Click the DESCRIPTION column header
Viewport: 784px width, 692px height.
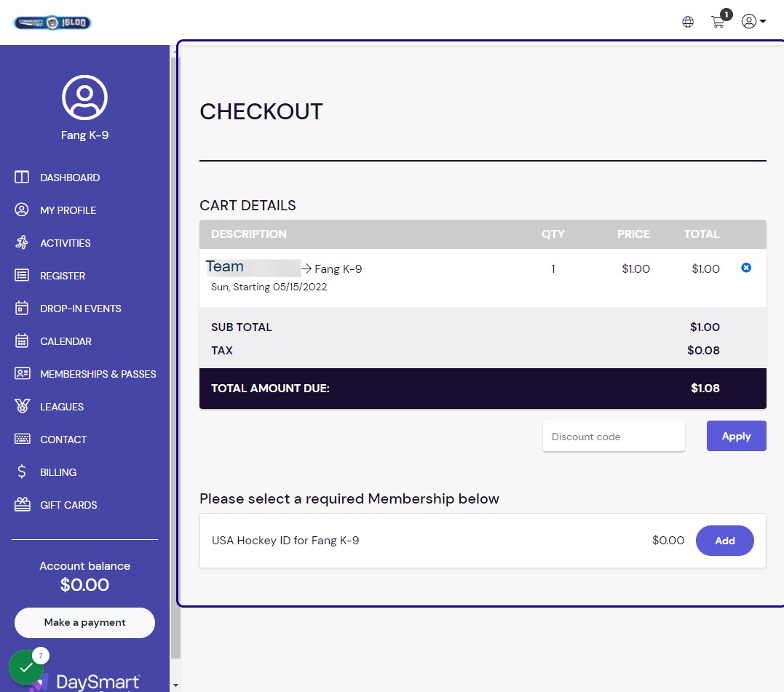point(248,234)
